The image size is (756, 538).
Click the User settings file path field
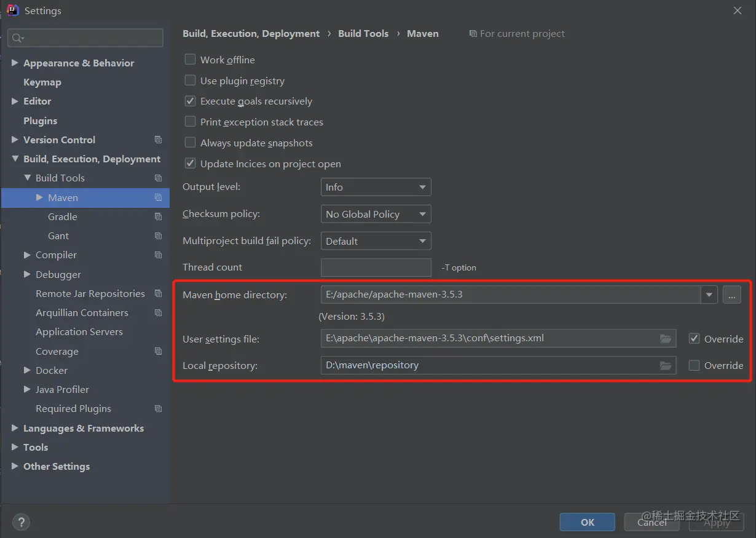pyautogui.click(x=498, y=338)
